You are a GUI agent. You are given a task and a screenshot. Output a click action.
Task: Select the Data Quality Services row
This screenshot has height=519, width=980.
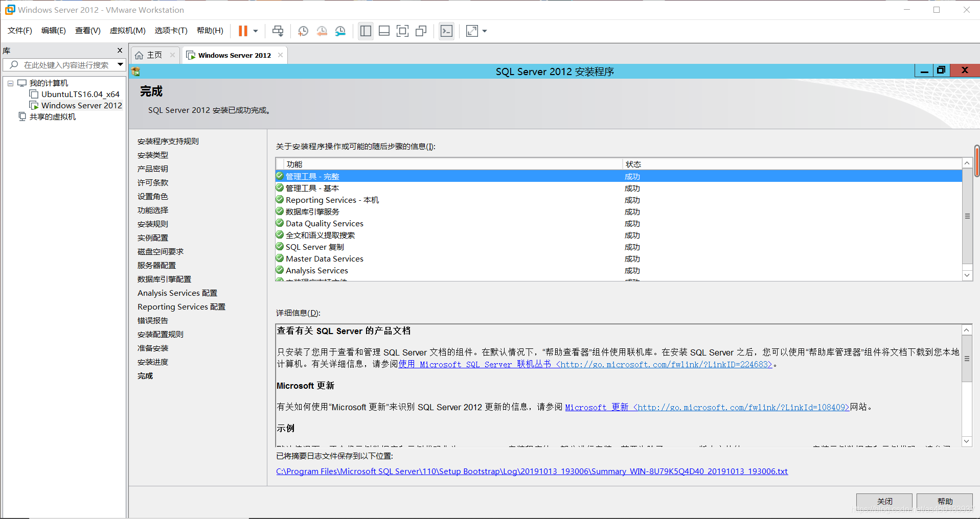[x=619, y=223]
